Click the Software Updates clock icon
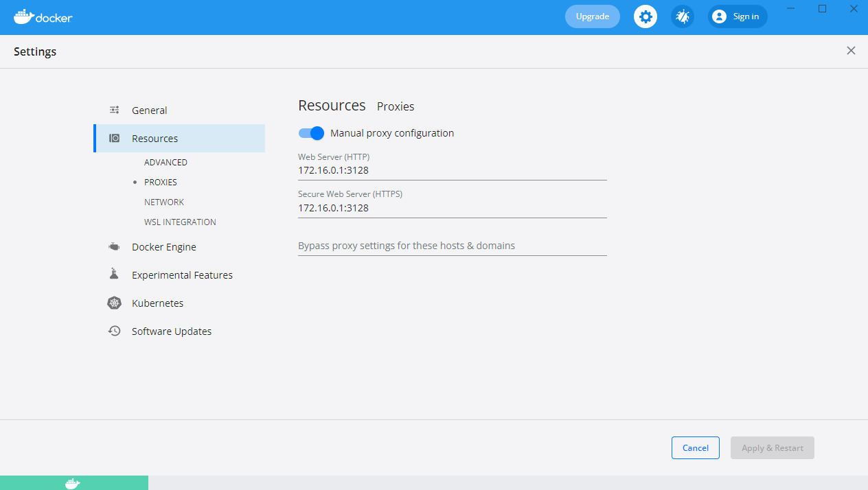868x490 pixels. (x=115, y=331)
